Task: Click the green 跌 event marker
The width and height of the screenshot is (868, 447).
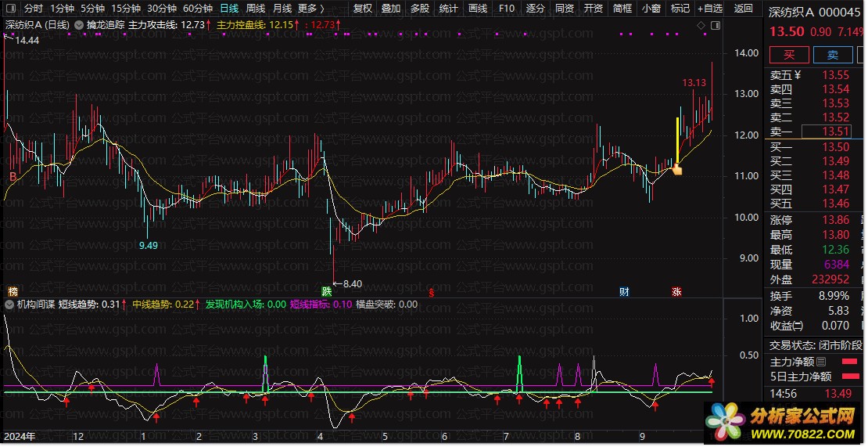Action: [326, 291]
